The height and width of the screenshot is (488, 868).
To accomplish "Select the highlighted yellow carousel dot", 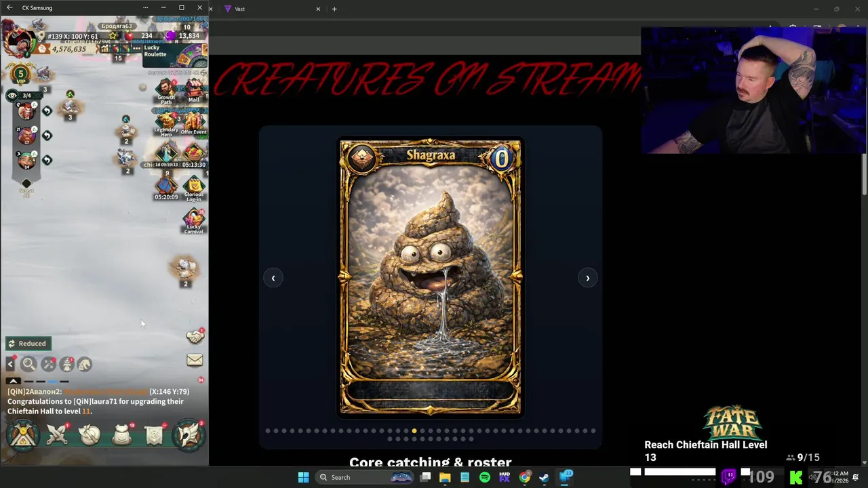I will (414, 430).
